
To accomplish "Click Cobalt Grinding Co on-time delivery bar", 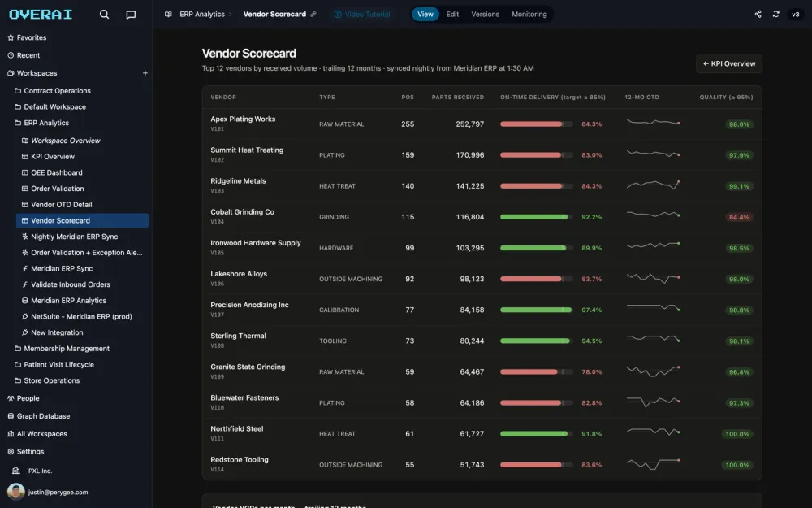I will tap(537, 217).
